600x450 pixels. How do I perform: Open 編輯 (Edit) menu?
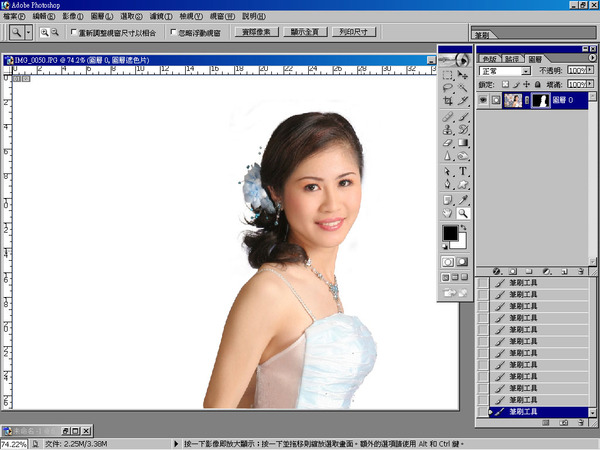[44, 16]
